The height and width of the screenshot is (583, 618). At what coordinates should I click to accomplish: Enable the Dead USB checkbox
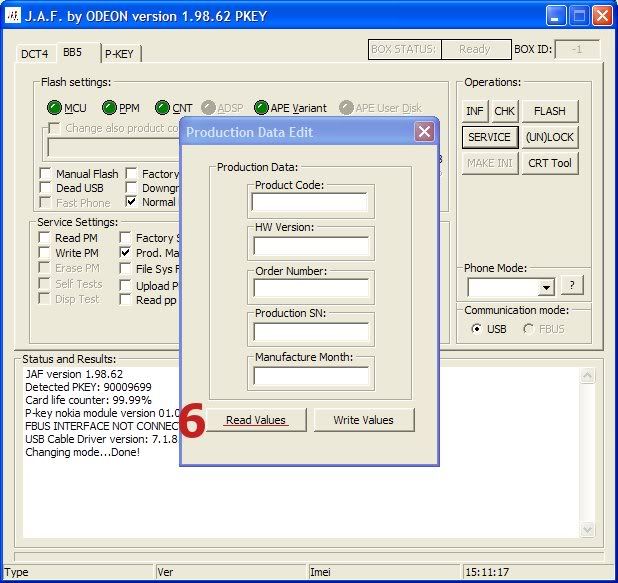46,188
